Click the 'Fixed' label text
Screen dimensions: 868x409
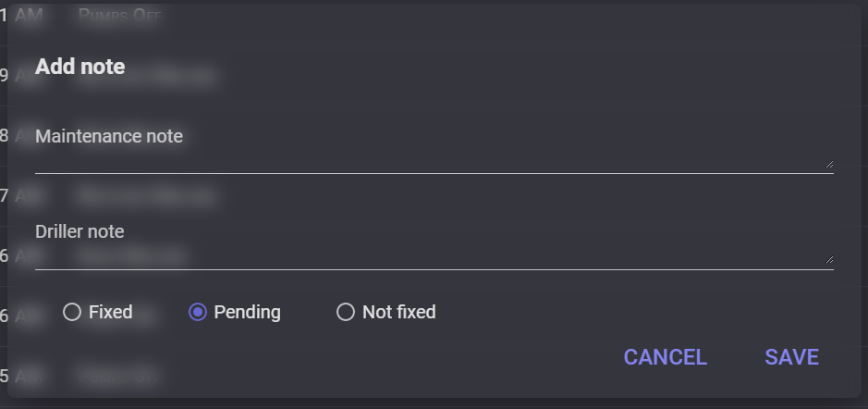point(111,312)
